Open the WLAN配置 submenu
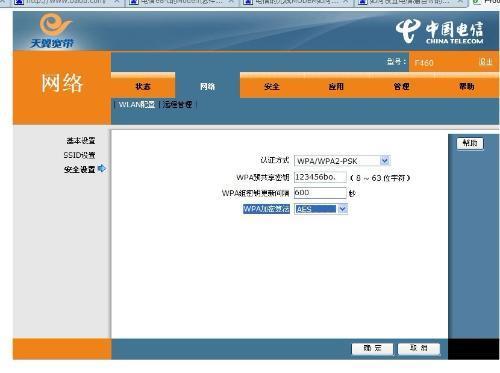The image size is (500, 373). pos(137,105)
